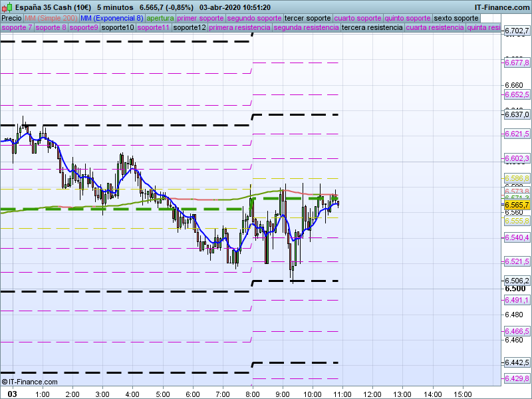Click the primera resistencia legend label
Screen dimensions: 532x399
point(239,28)
